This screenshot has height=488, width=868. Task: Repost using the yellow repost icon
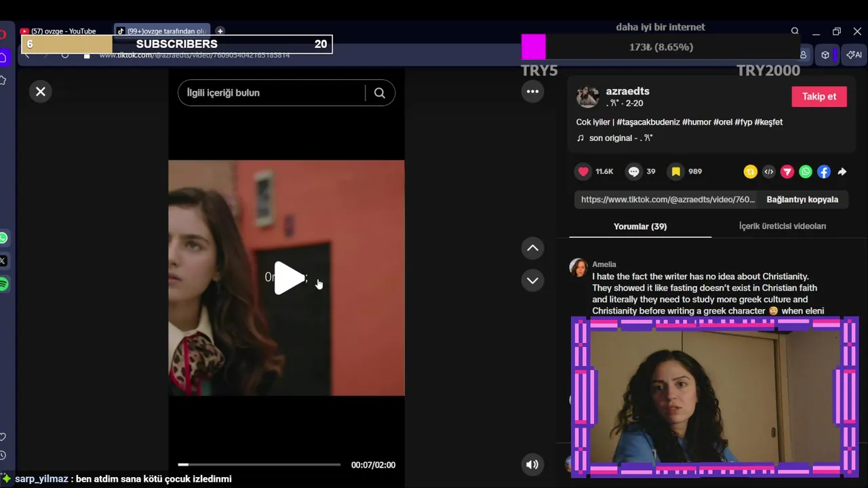[x=750, y=171]
